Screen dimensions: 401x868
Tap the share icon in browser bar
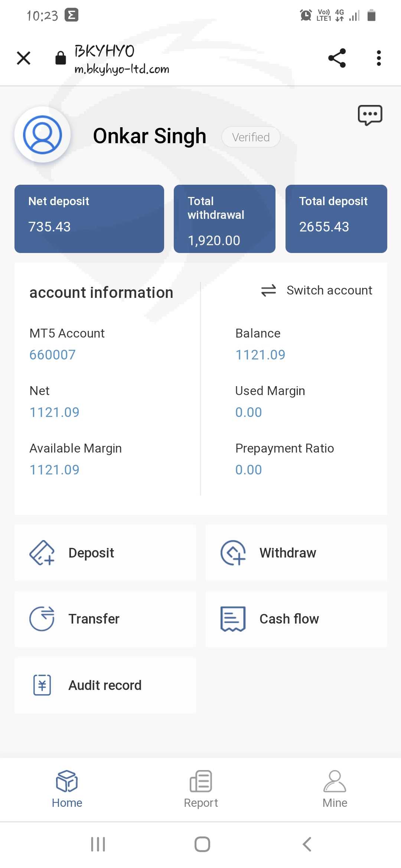click(x=337, y=58)
